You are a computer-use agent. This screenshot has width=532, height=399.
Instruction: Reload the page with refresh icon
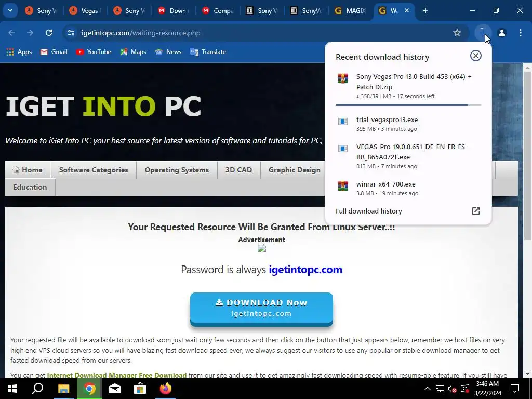click(x=49, y=33)
